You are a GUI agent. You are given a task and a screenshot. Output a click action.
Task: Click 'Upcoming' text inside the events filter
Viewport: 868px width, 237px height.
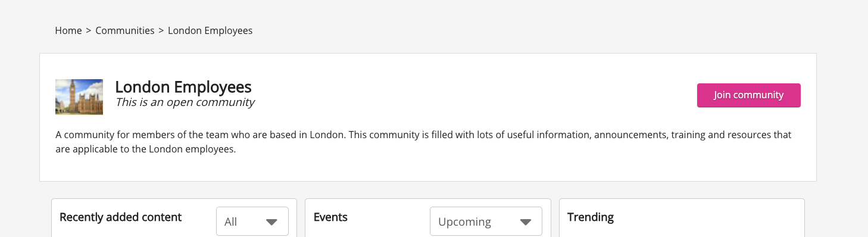(x=465, y=222)
